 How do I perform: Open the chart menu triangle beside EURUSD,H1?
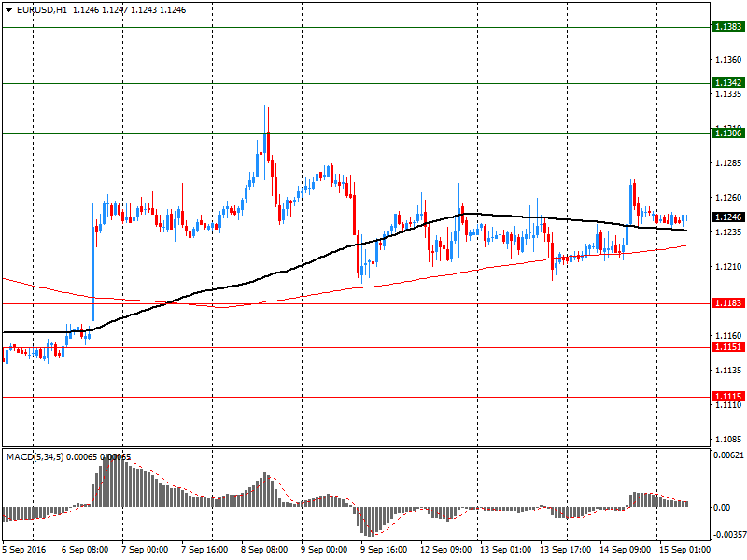click(9, 10)
